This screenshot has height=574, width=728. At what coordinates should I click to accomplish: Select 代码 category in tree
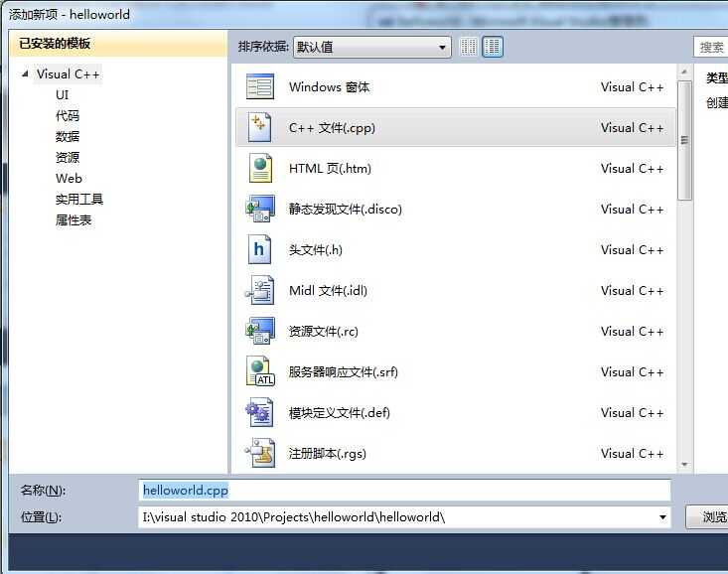click(x=68, y=115)
